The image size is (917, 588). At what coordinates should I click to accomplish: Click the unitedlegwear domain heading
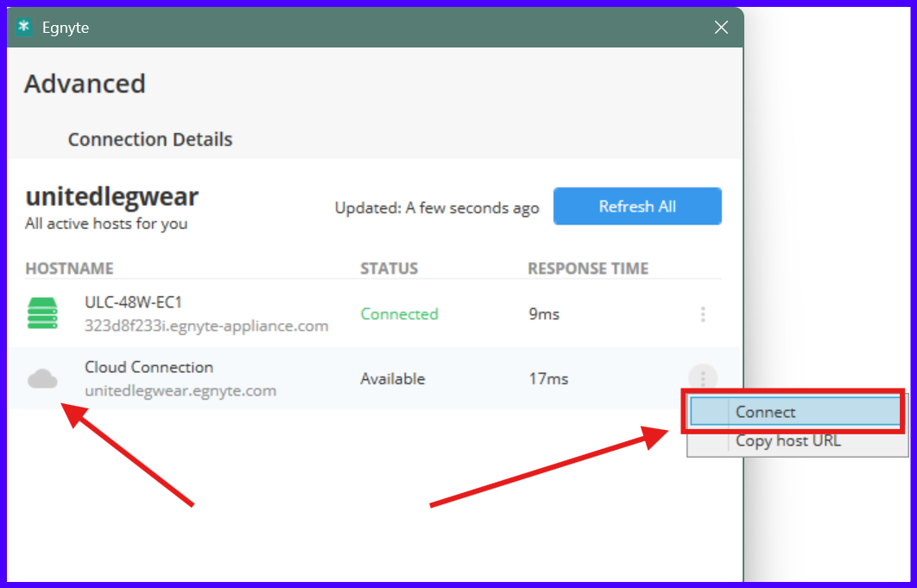112,197
